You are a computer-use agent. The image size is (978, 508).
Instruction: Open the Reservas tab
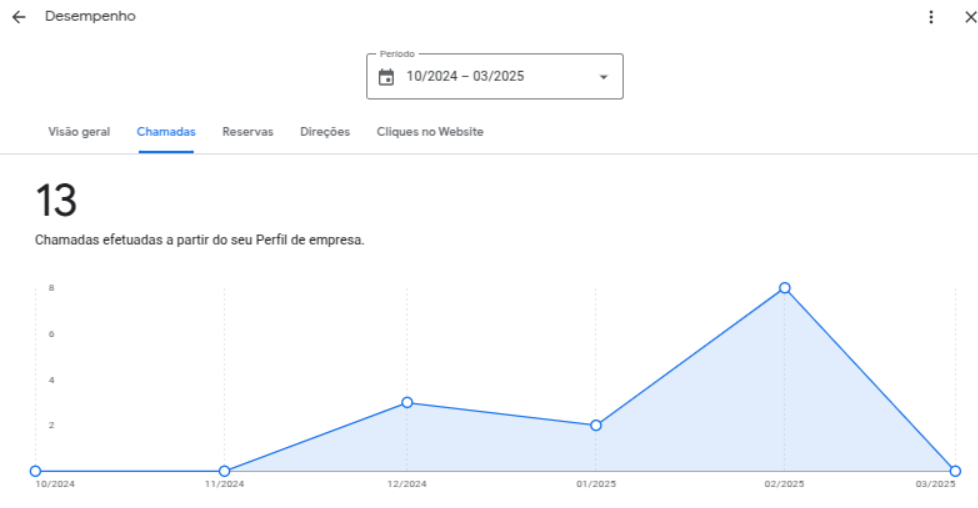tap(248, 132)
